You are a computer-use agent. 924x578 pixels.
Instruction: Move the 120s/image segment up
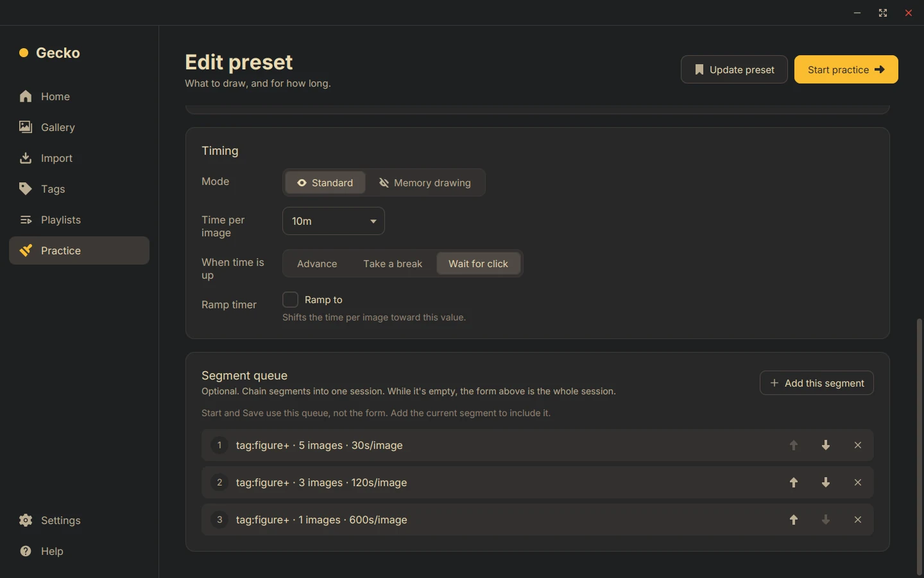[794, 482]
